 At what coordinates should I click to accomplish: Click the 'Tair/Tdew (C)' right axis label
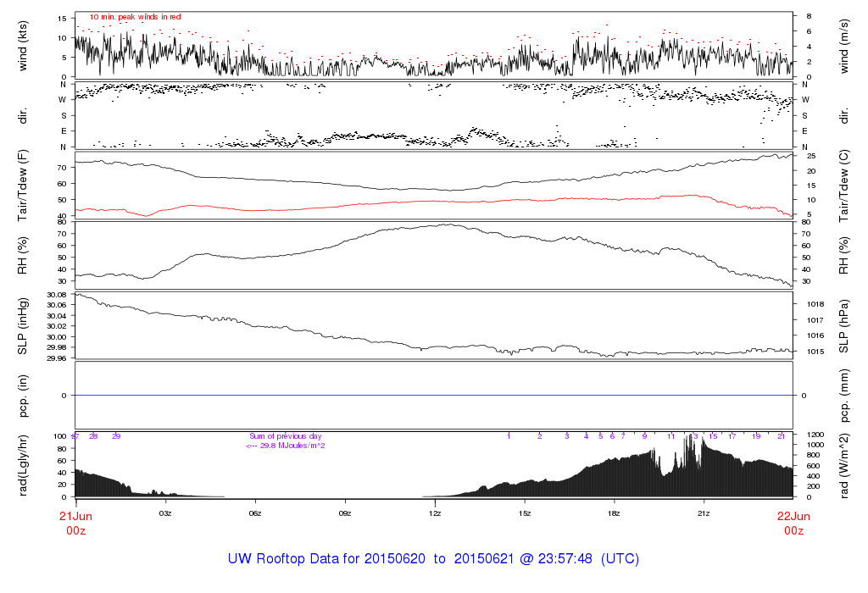pos(844,184)
